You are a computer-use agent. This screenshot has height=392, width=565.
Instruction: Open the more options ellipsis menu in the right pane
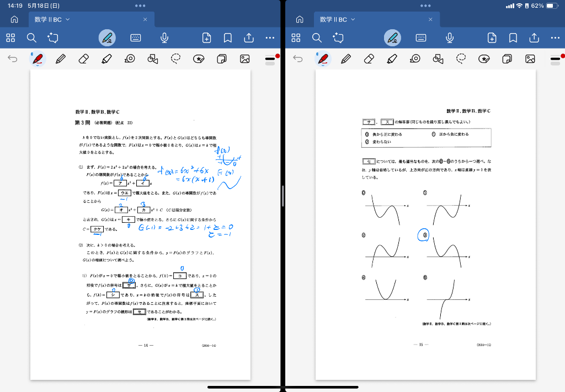555,37
